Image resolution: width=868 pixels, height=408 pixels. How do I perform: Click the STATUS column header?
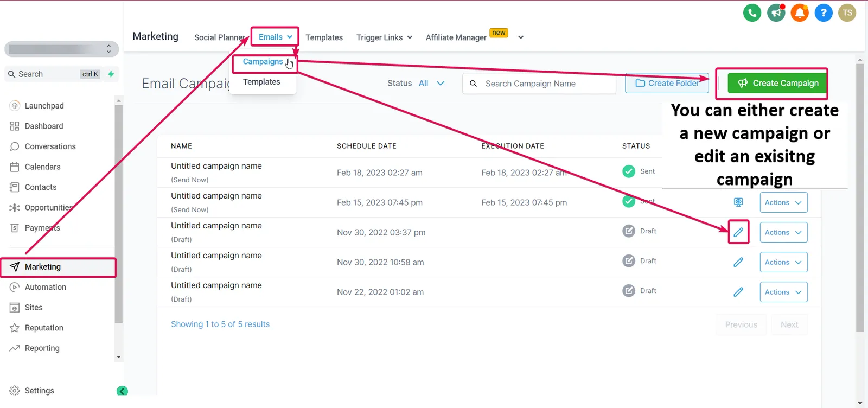(636, 146)
